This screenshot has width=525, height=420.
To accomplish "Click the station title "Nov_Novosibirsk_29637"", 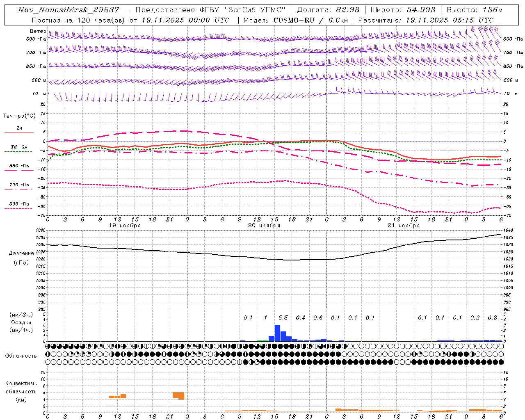I will coord(68,10).
